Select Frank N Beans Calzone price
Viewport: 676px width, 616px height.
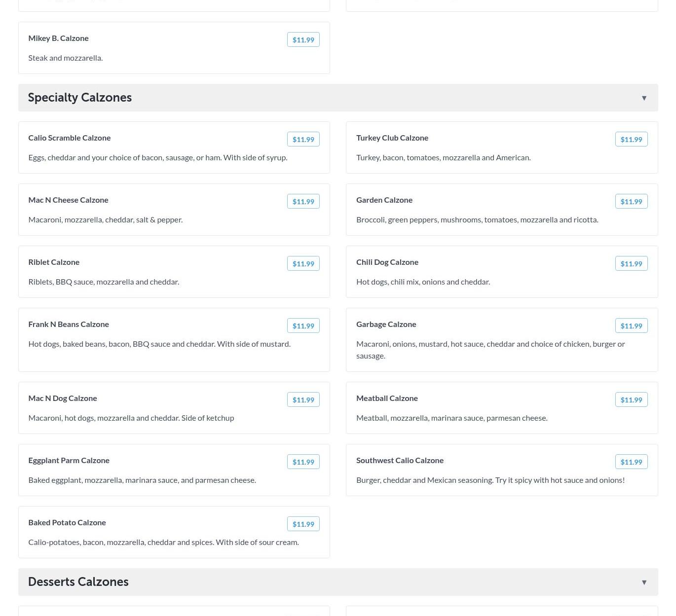(303, 326)
